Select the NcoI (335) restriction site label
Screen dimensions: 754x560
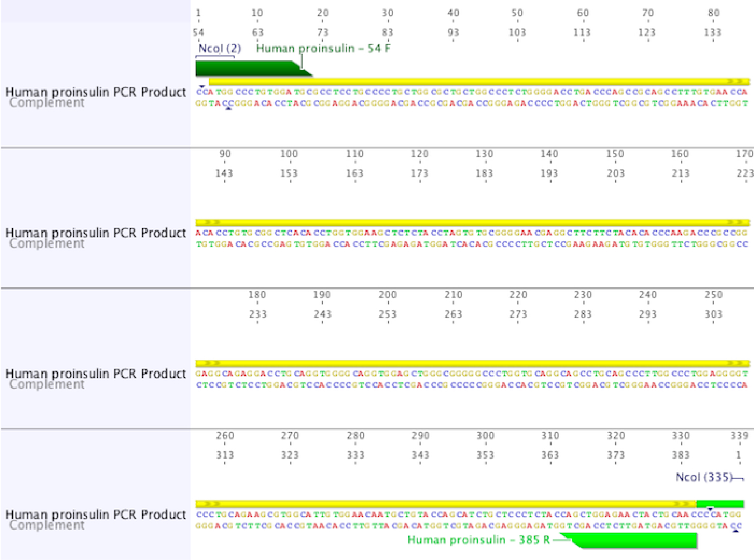(704, 477)
